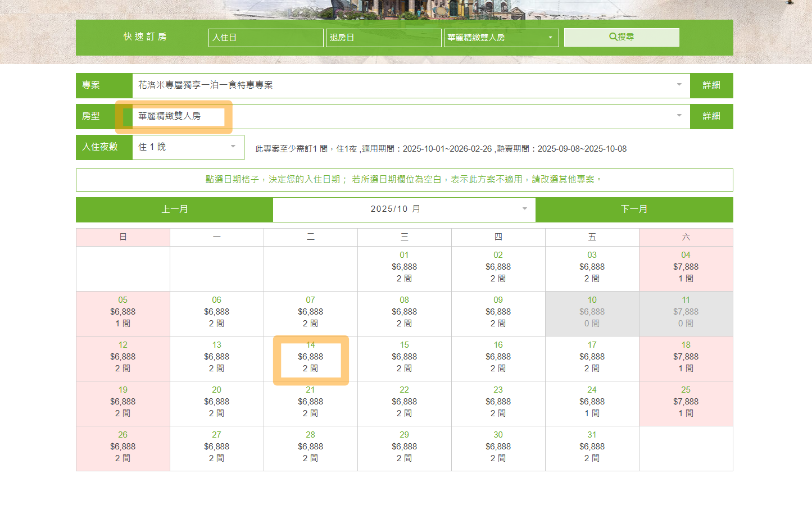This screenshot has height=505, width=812.
Task: Open the 2025/10 month selector dropdown
Action: [403, 210]
